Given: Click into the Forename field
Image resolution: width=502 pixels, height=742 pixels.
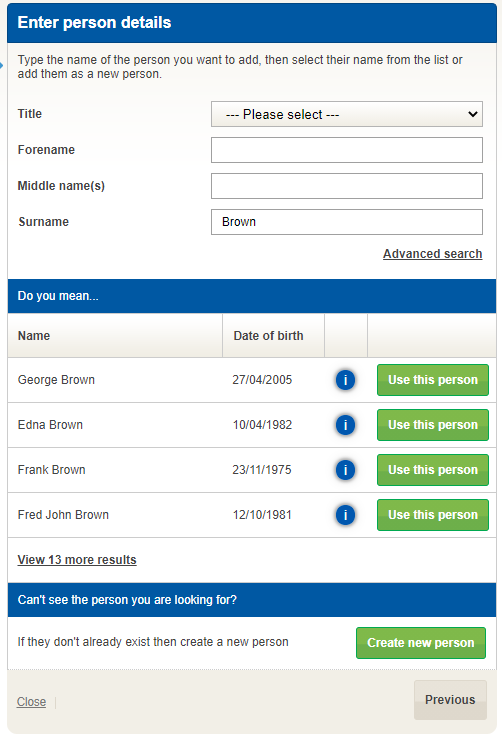Looking at the screenshot, I should pyautogui.click(x=347, y=150).
